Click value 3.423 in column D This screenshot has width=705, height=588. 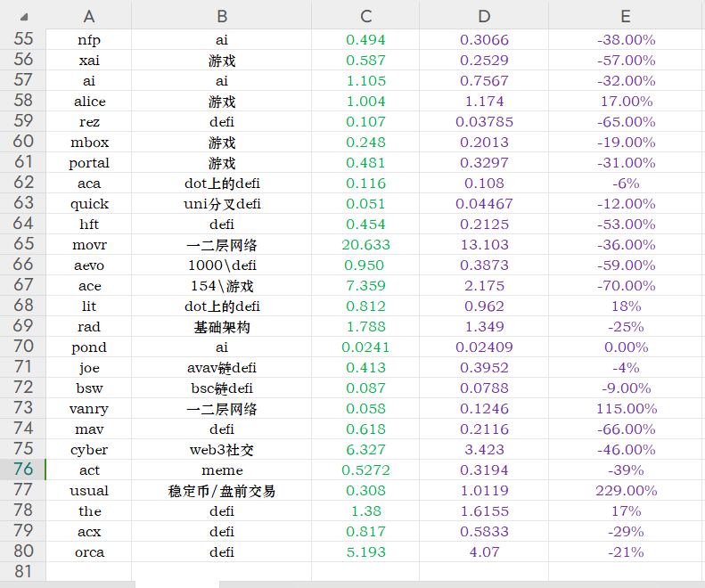click(x=484, y=450)
